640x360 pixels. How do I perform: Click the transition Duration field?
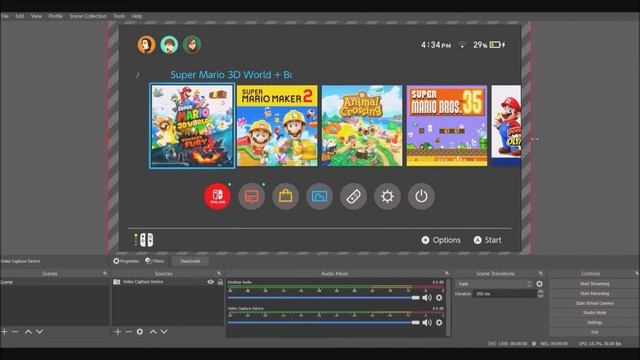505,293
